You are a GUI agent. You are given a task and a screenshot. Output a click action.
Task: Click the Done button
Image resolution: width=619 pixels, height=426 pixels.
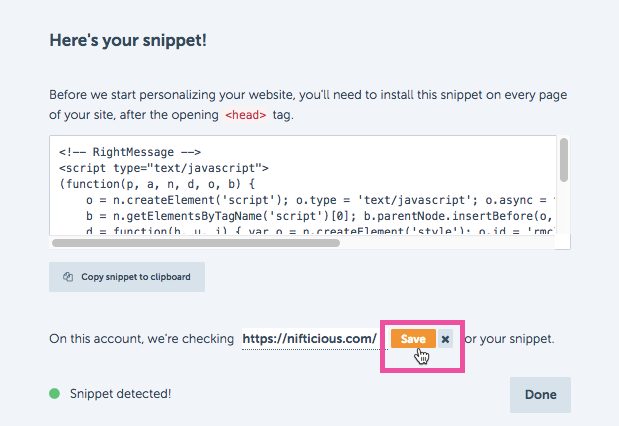tap(540, 394)
